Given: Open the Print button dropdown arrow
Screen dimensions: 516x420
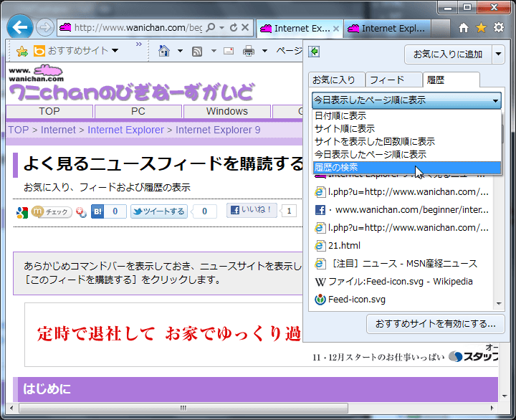Looking at the screenshot, I should point(264,51).
